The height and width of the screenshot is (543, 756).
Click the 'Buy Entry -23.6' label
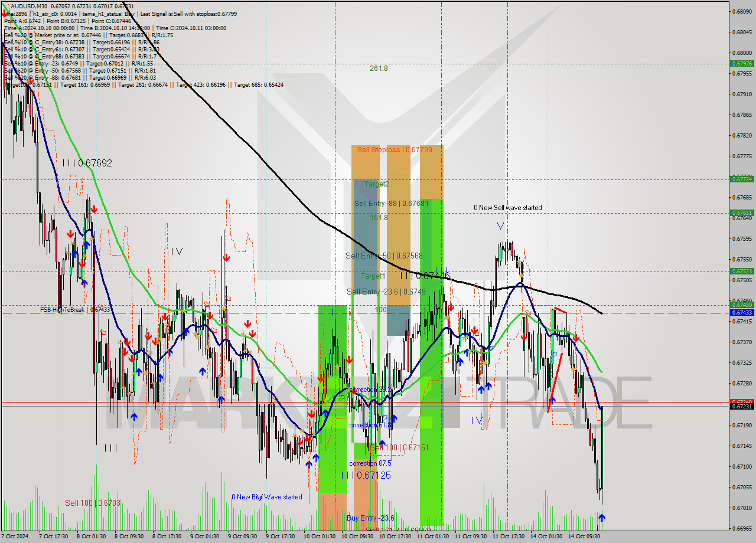(370, 518)
